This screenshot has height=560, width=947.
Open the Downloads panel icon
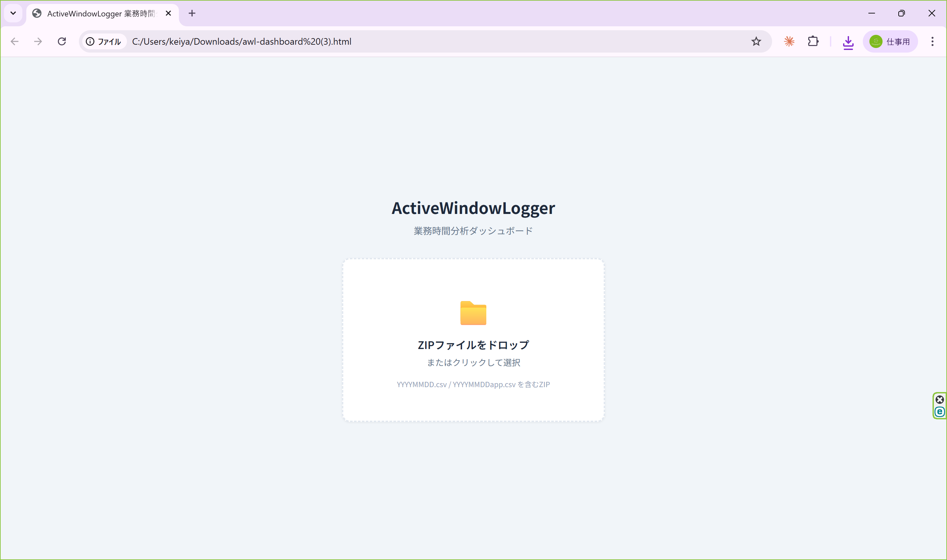[x=848, y=41]
